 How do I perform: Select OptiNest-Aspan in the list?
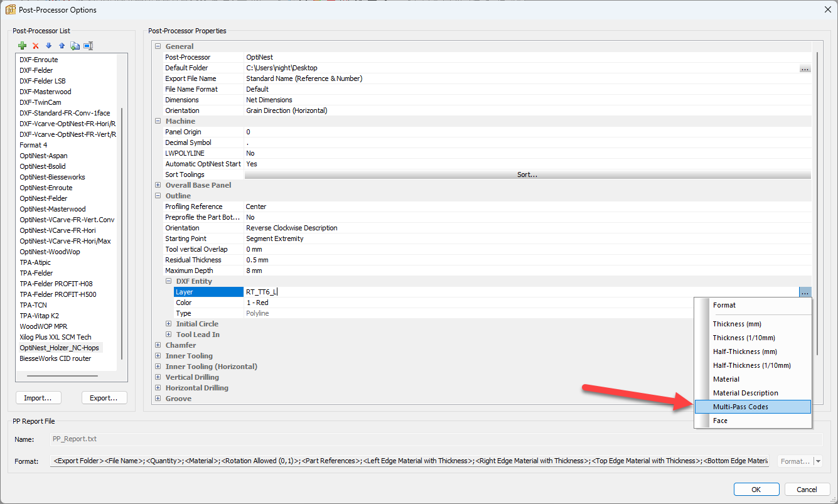pos(43,156)
